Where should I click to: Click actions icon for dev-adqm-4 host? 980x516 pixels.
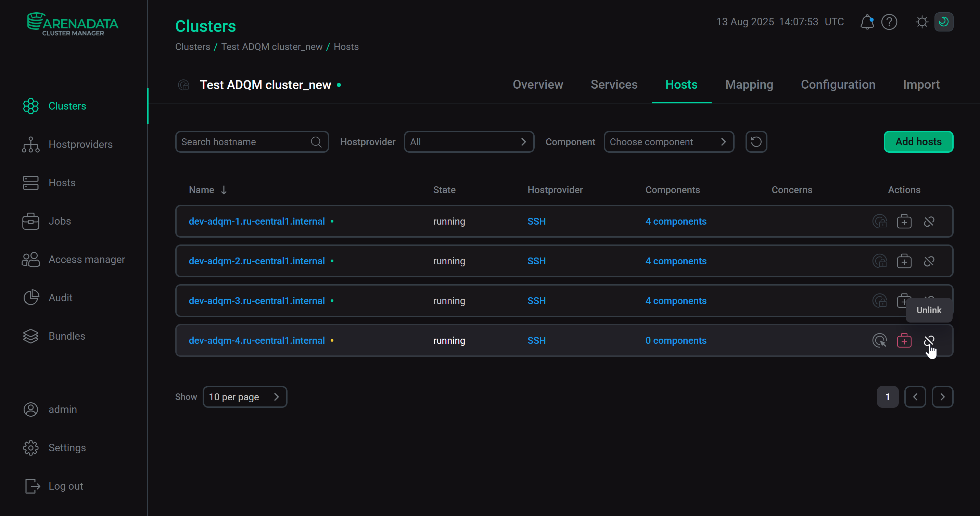coord(880,341)
